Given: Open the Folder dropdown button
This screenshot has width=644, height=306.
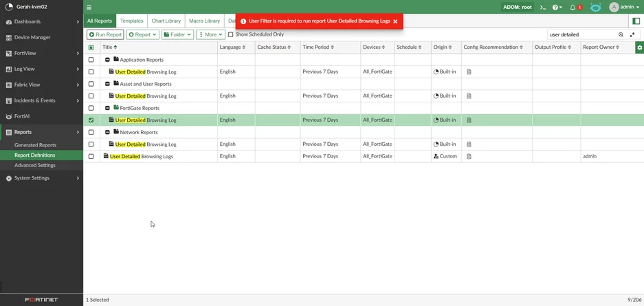Looking at the screenshot, I should [x=177, y=35].
